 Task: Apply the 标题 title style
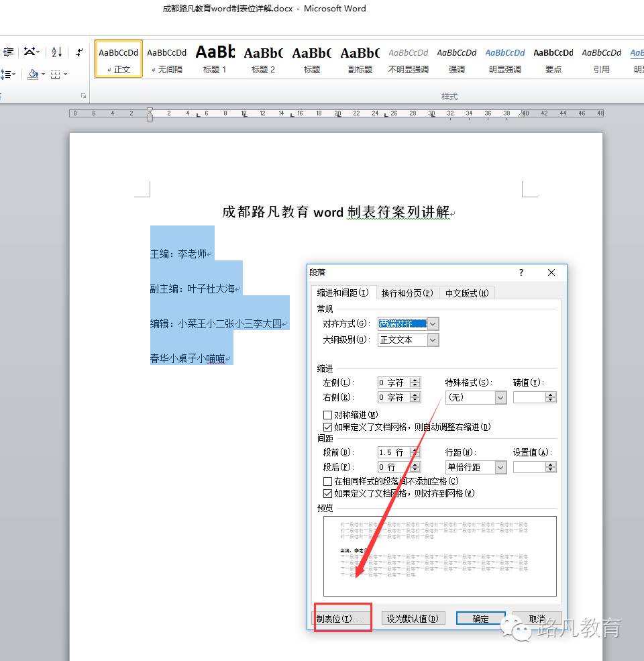point(312,59)
